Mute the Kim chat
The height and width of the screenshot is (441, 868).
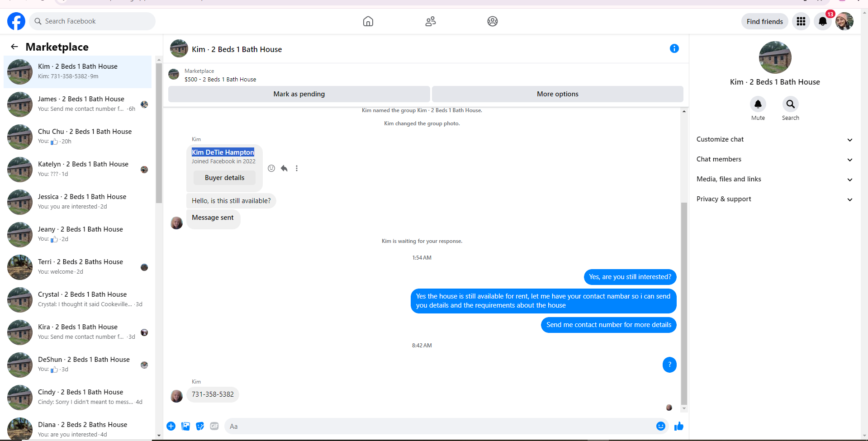(x=758, y=104)
